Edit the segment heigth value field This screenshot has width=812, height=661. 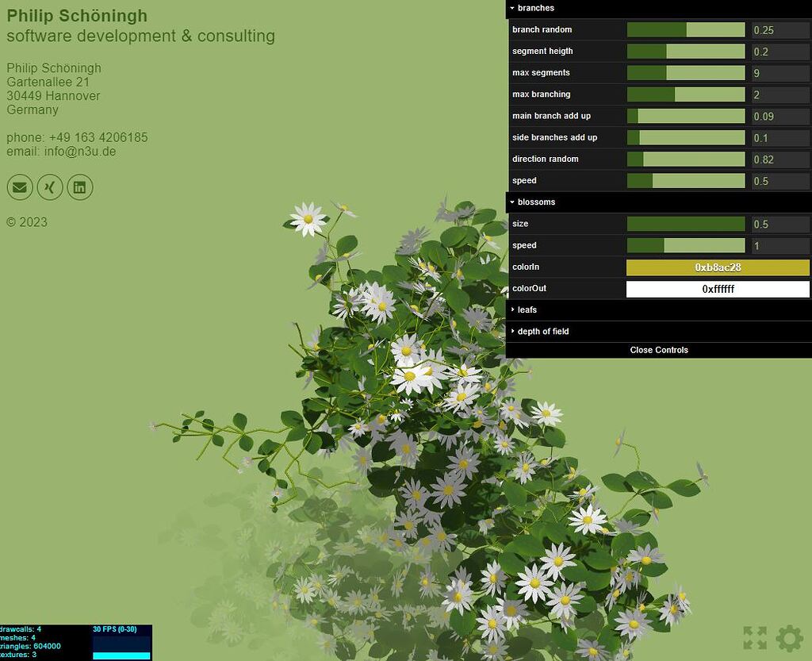[780, 51]
